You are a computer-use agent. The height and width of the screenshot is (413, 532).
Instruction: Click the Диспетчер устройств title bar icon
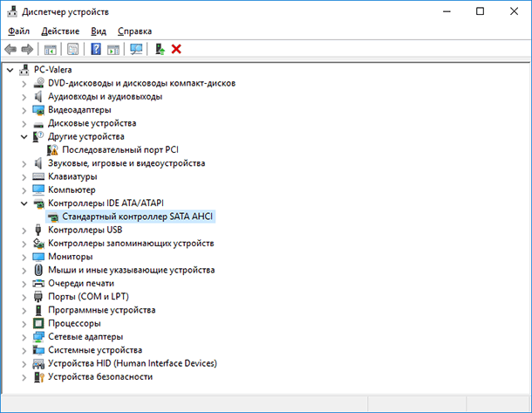point(12,11)
